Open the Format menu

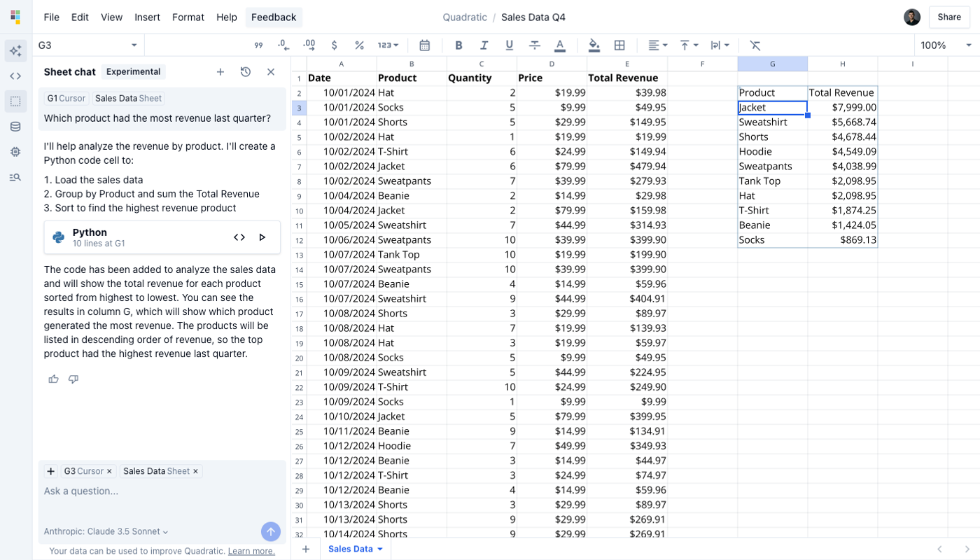pos(188,17)
